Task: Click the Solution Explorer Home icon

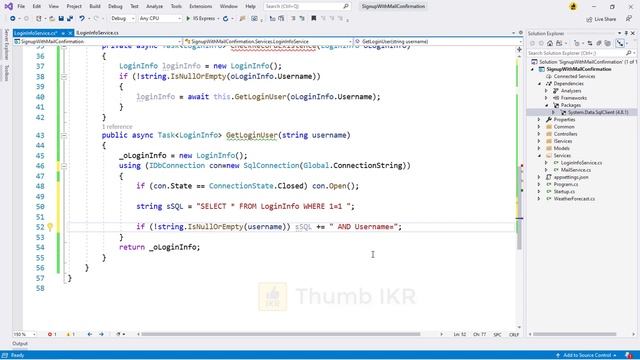Action: click(550, 43)
